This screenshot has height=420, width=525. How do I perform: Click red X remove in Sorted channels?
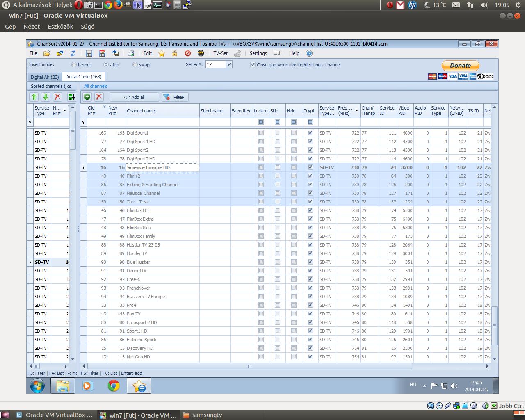[58, 97]
